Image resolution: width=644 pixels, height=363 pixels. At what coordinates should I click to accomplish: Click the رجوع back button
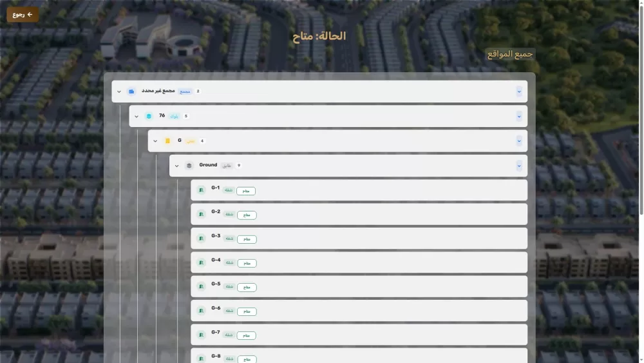23,14
